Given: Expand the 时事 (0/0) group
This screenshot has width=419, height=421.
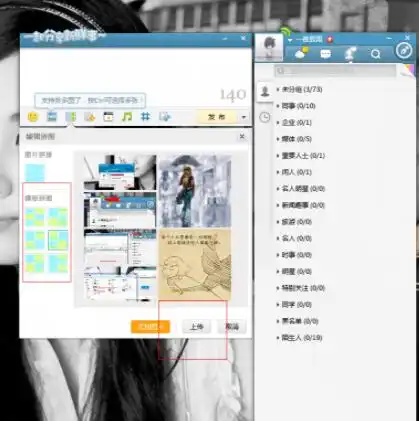Looking at the screenshot, I should point(294,255).
